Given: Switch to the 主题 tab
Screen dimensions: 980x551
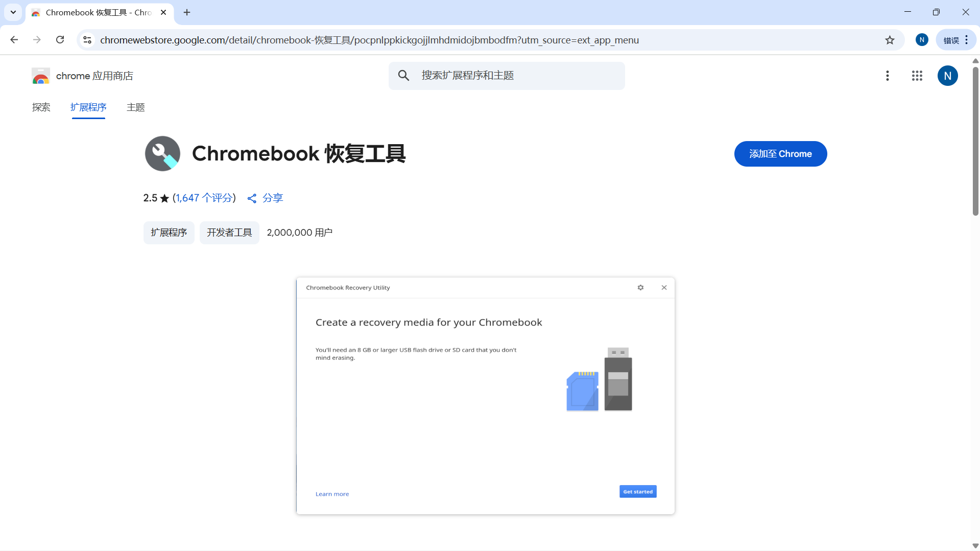Looking at the screenshot, I should pos(135,107).
